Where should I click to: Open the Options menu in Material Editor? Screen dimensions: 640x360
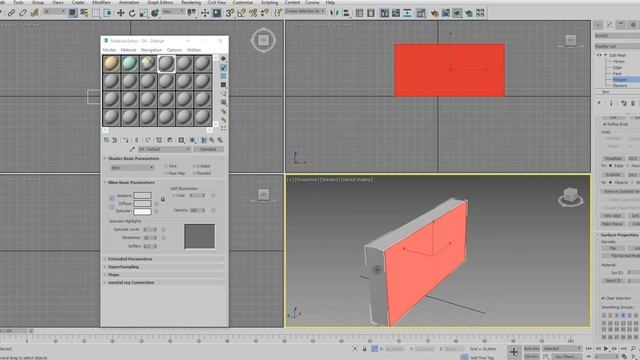(174, 50)
